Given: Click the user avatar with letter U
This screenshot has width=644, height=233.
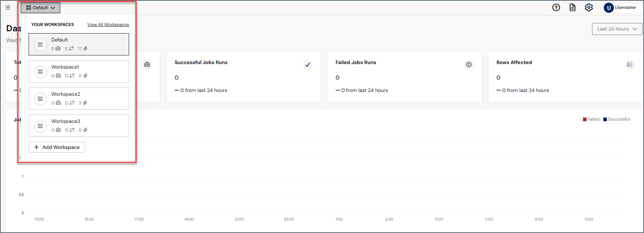Looking at the screenshot, I should pyautogui.click(x=609, y=8).
